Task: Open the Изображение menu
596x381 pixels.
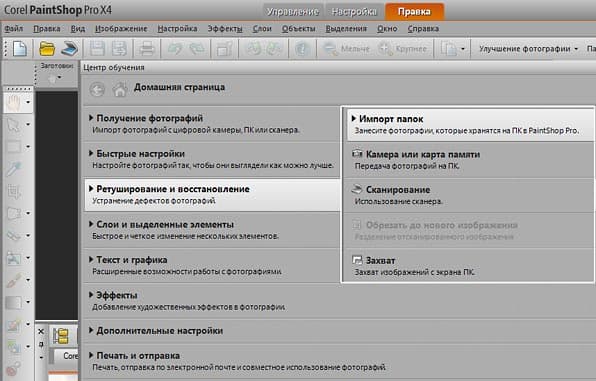Action: 121,29
